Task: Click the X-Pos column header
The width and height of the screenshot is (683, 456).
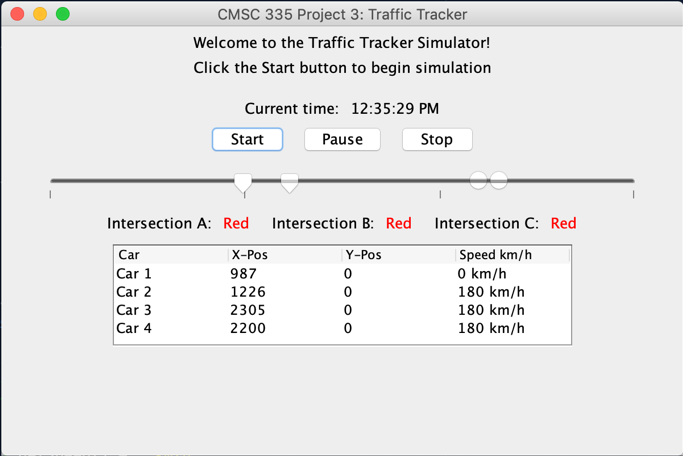Action: (285, 255)
